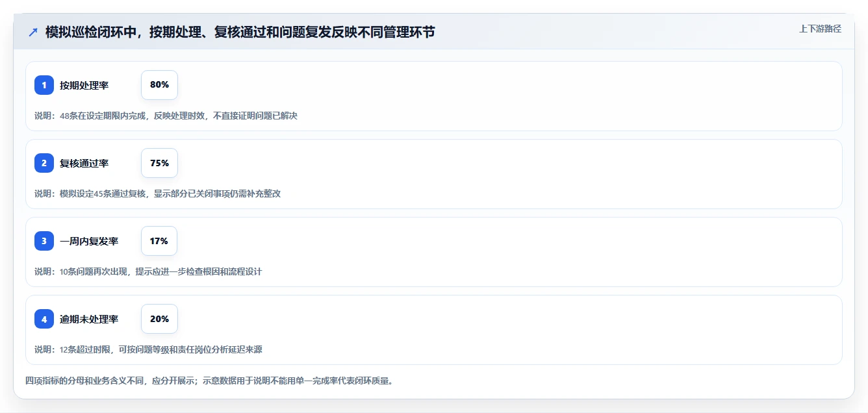Image resolution: width=868 pixels, height=413 pixels.
Task: Click the footer note 四项指标的分母和业务含义不同
Action: pos(209,381)
